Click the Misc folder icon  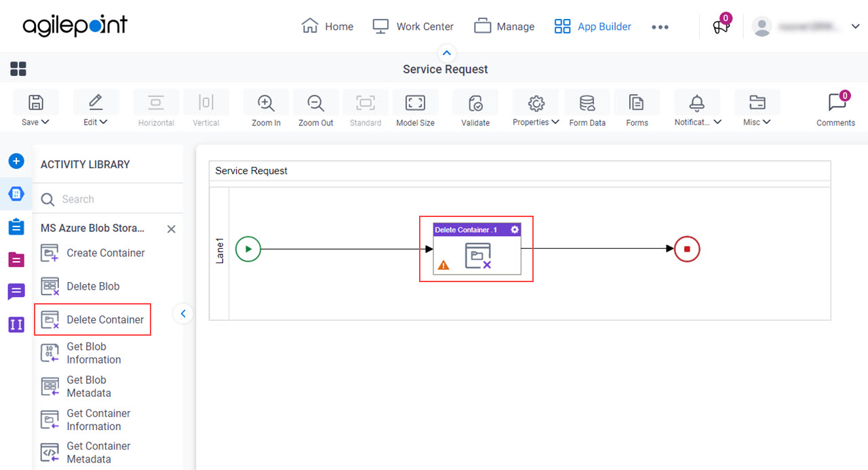[x=757, y=102]
